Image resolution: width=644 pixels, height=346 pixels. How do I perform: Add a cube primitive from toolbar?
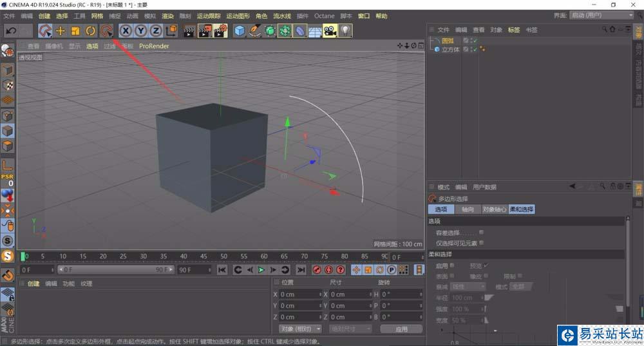pos(240,30)
